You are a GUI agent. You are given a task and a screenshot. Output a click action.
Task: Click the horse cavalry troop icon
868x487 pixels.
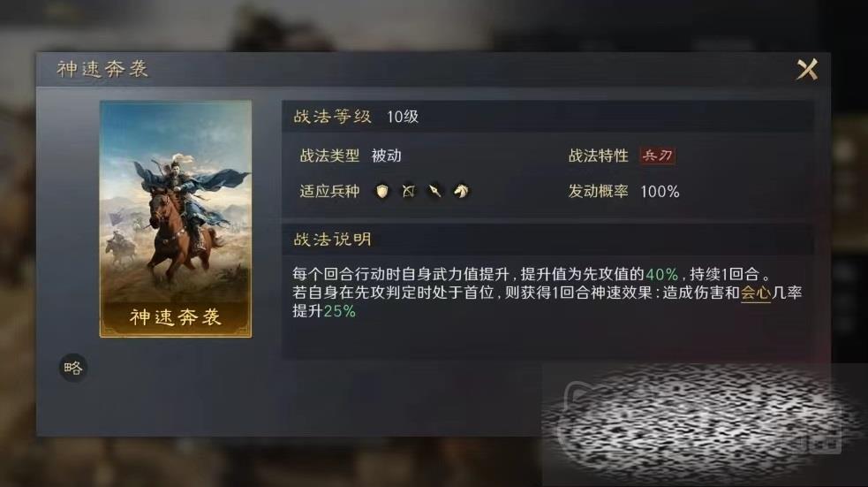point(461,191)
